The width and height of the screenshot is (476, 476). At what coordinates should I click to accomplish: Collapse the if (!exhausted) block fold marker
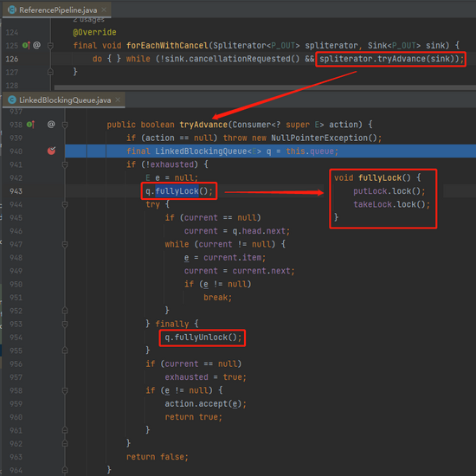click(x=65, y=164)
